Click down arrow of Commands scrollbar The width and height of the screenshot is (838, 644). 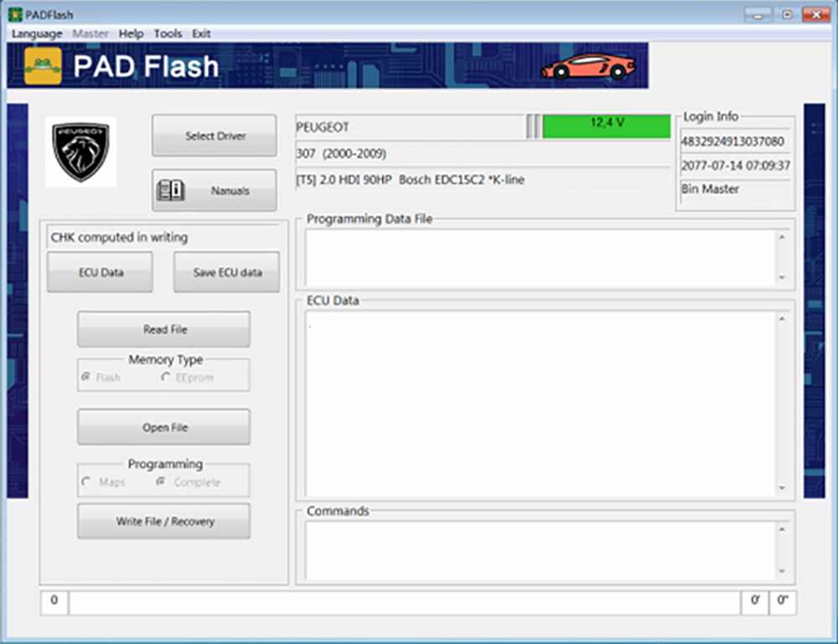point(782,571)
